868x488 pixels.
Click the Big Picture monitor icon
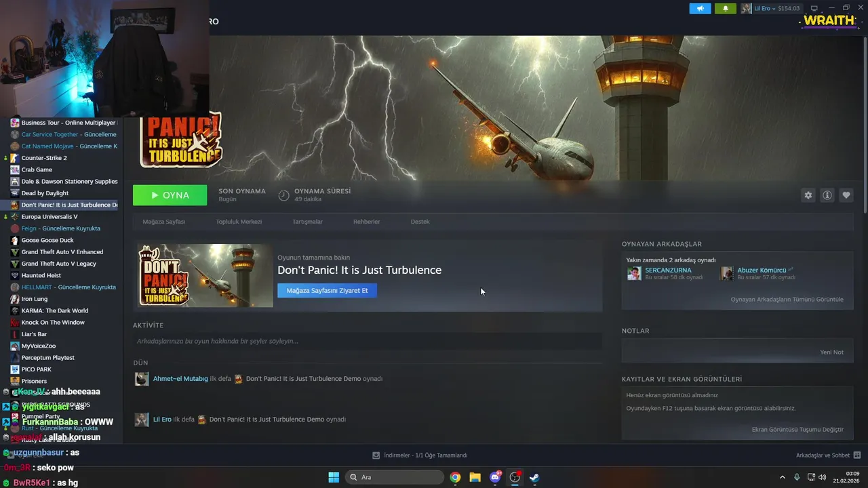click(x=814, y=8)
